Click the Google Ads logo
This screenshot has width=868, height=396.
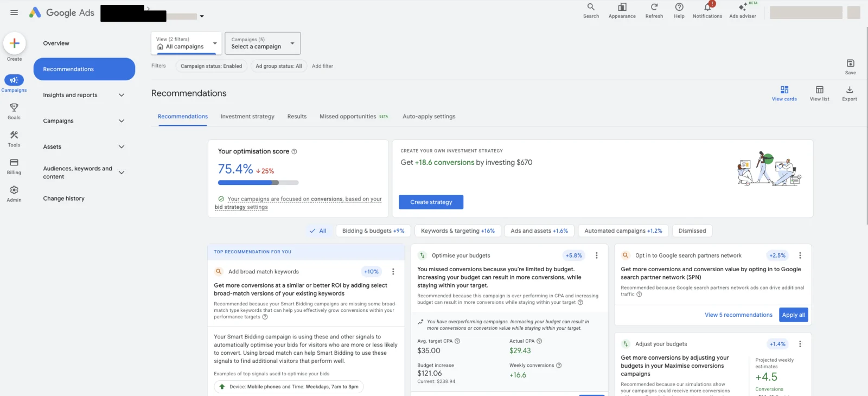coord(61,12)
